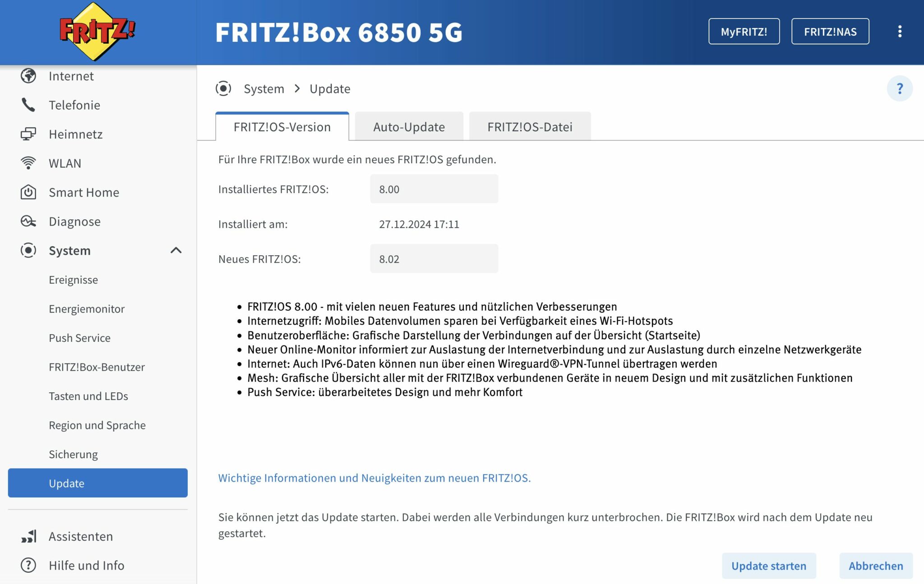Open the blue help question mark
Image resolution: width=924 pixels, height=584 pixels.
[900, 88]
